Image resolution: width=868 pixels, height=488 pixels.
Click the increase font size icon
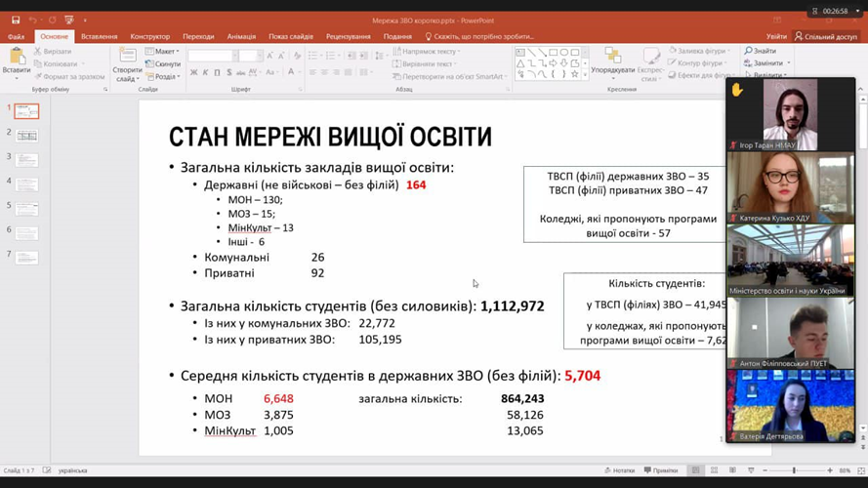coord(269,56)
